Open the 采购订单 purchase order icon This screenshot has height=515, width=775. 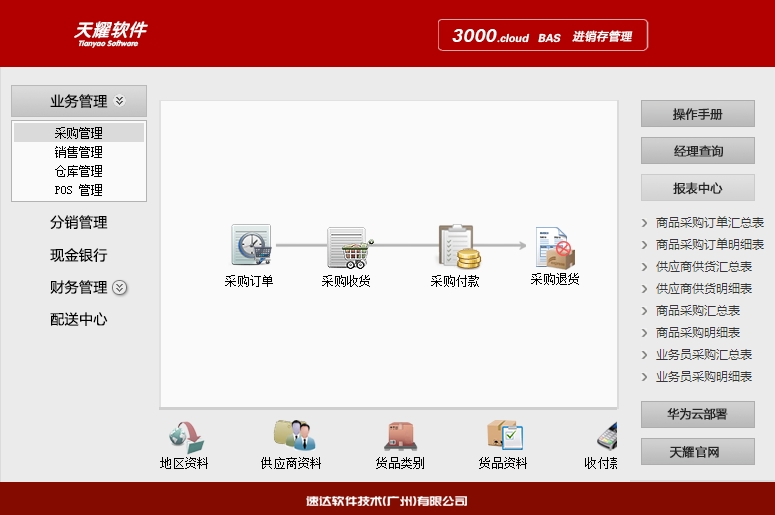coord(251,245)
